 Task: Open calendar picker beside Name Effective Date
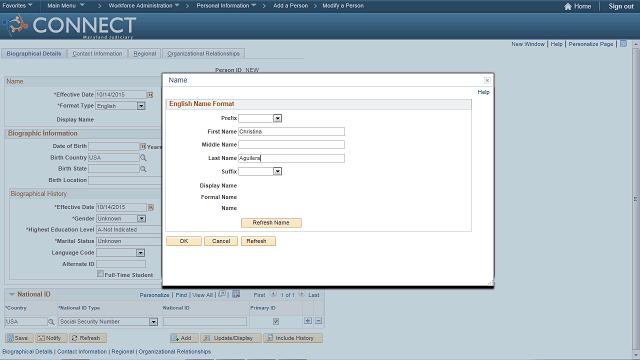coord(150,95)
